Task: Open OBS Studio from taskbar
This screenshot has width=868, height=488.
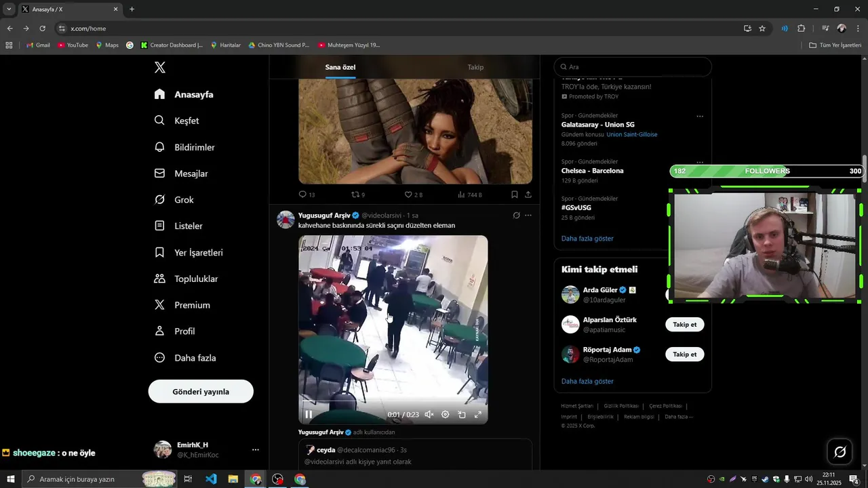Action: [277, 479]
